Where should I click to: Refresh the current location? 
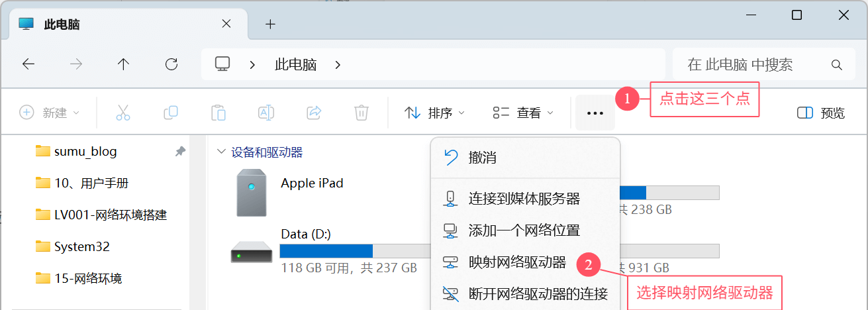[x=171, y=64]
